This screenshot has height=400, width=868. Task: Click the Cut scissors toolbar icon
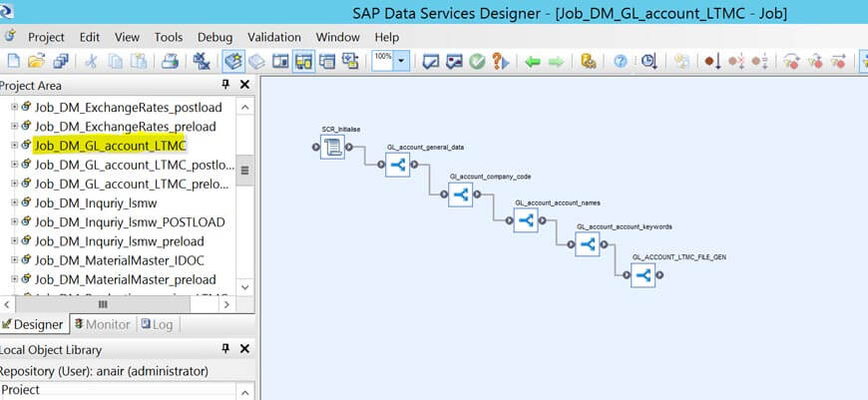92,62
